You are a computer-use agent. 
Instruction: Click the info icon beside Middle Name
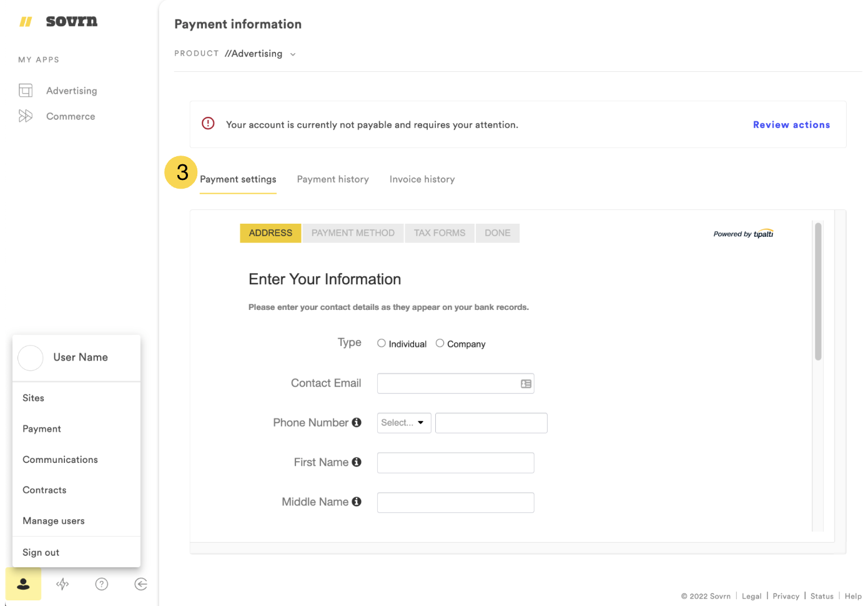pos(357,502)
